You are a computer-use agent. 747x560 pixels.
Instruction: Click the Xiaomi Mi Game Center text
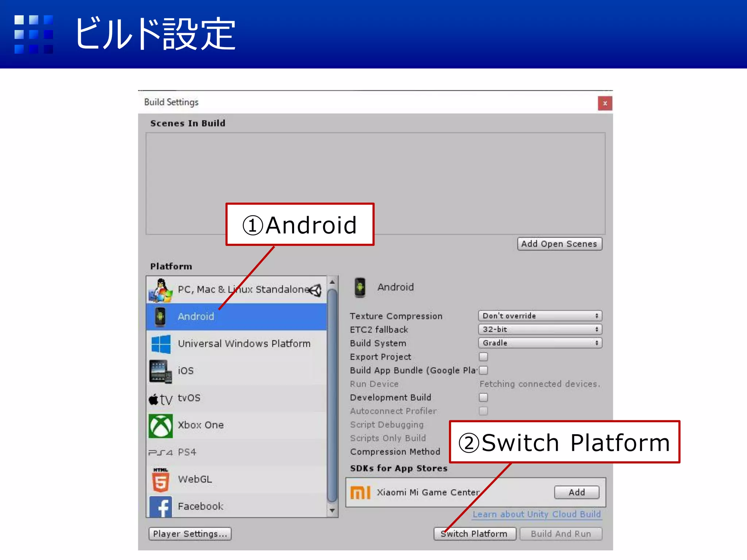click(429, 493)
